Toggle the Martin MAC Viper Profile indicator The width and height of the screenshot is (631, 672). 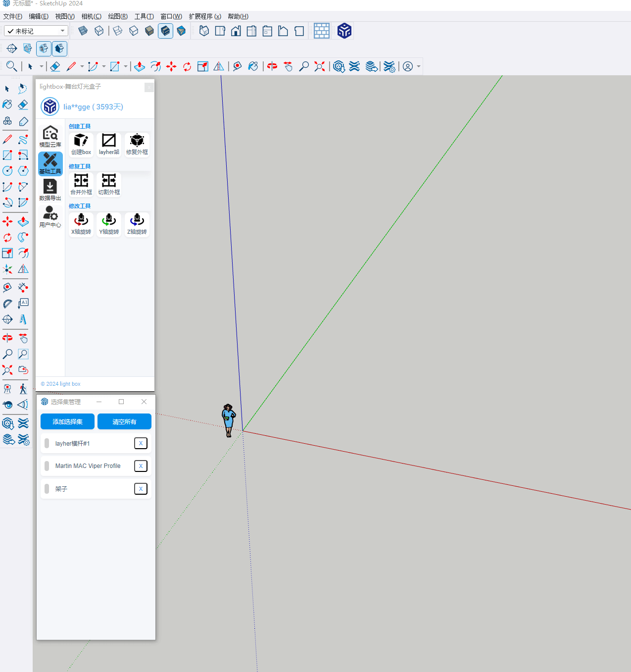pos(47,466)
